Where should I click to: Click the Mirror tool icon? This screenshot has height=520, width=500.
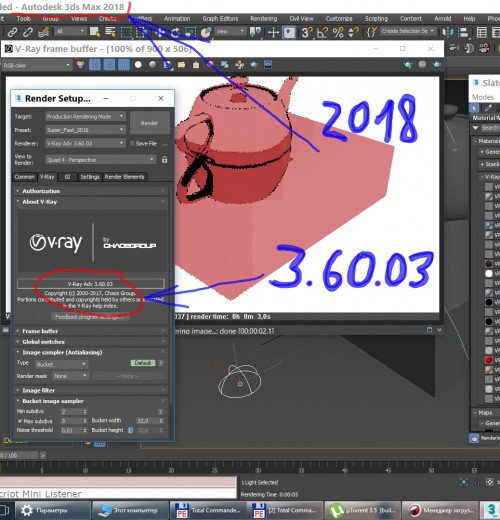coord(448,32)
